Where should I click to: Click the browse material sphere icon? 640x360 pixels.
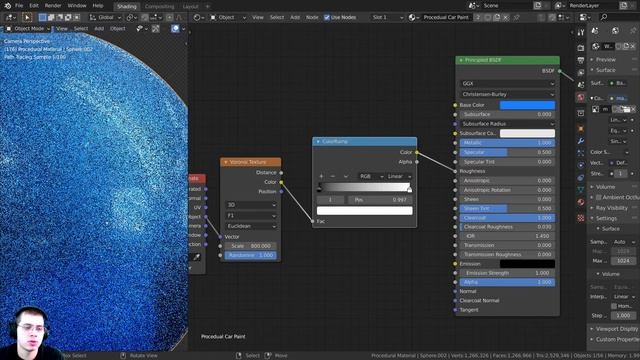click(413, 18)
